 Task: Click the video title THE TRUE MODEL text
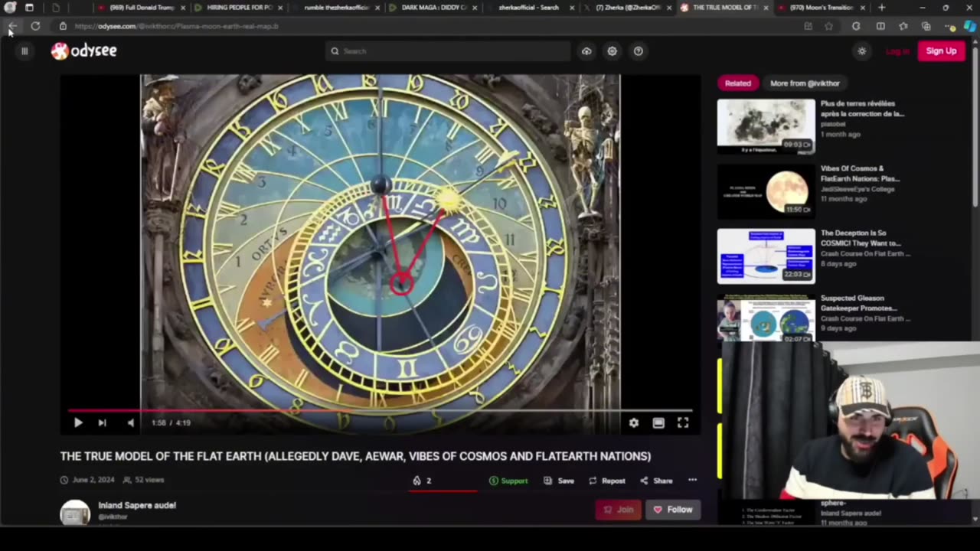tap(355, 456)
